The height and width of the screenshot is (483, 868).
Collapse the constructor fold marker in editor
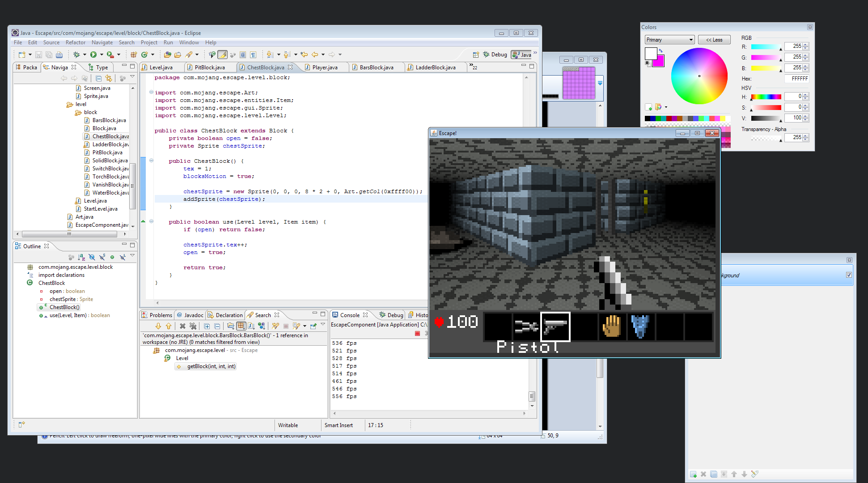[151, 161]
